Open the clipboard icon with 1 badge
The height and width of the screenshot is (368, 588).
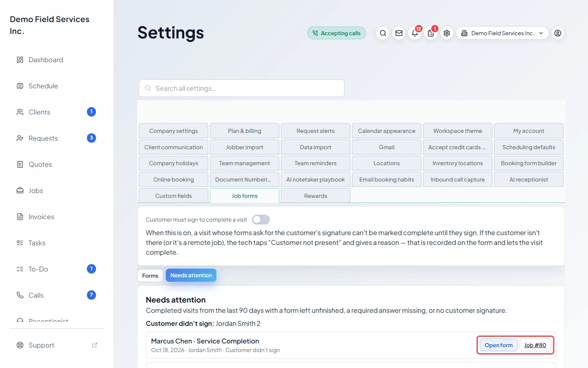tap(431, 33)
